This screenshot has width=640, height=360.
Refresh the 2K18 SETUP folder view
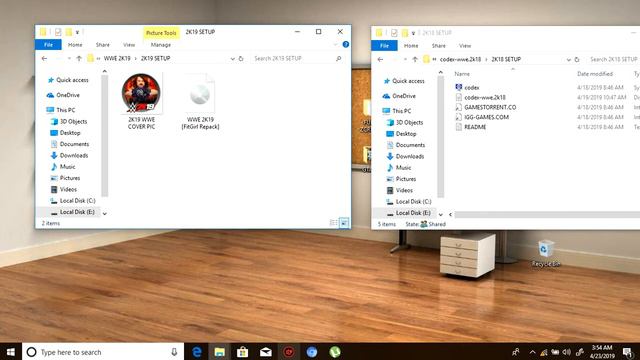(577, 60)
